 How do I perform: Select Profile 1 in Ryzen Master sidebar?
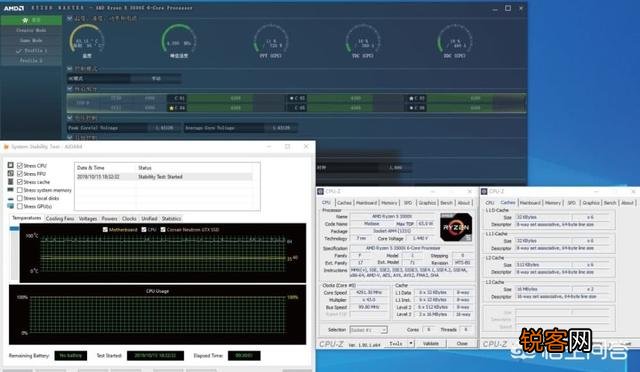pyautogui.click(x=31, y=51)
